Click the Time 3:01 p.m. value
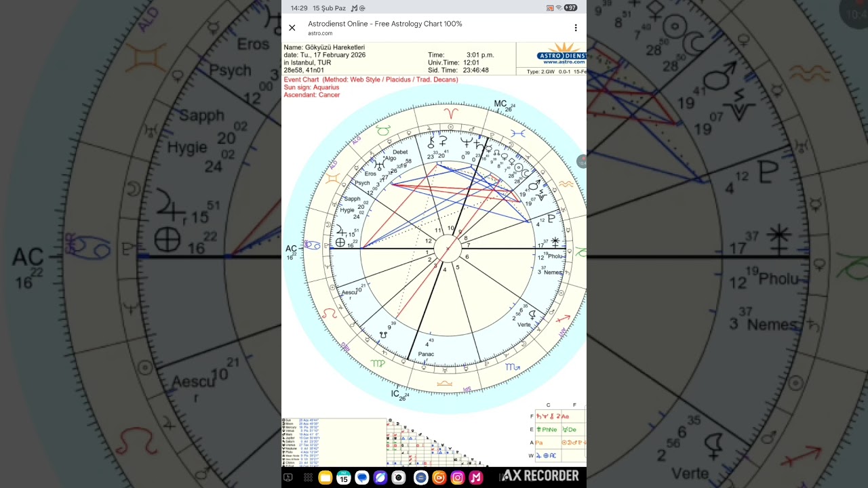 480,55
